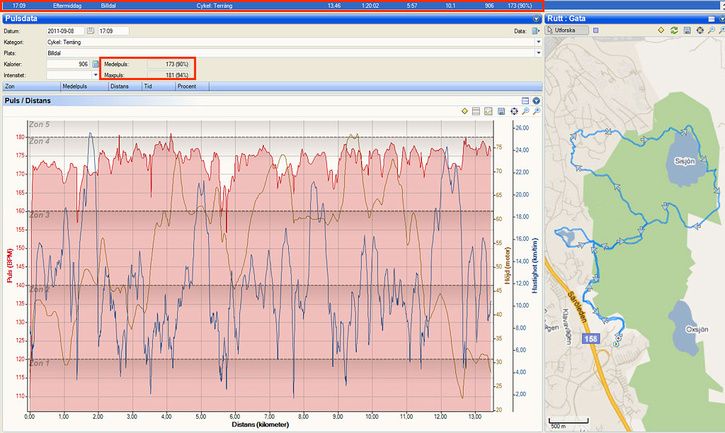Open the Intensitet dropdown

tap(96, 75)
